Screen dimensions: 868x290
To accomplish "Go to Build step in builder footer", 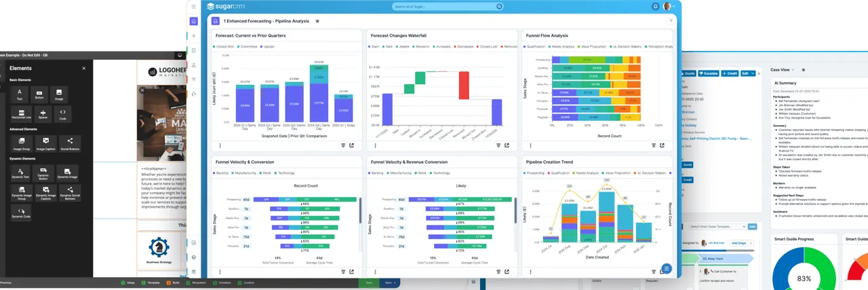I will [172, 283].
